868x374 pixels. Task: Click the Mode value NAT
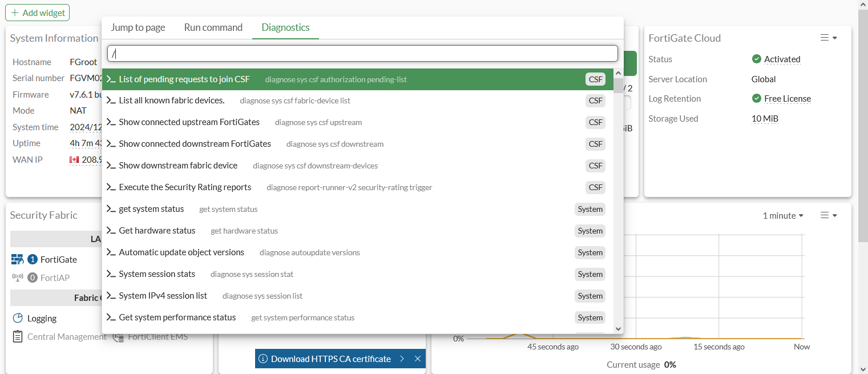coord(78,110)
